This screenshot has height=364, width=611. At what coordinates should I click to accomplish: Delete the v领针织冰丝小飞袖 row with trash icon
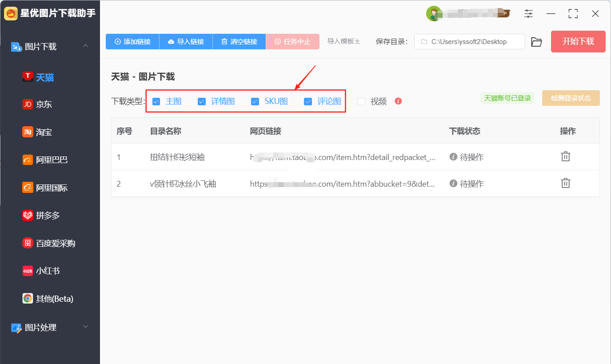[x=566, y=183]
